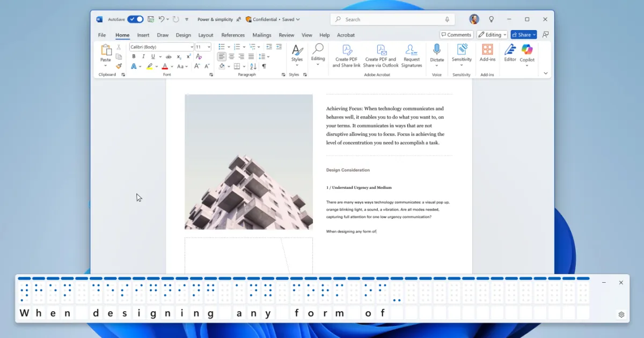Click the Editor icon

(x=510, y=54)
